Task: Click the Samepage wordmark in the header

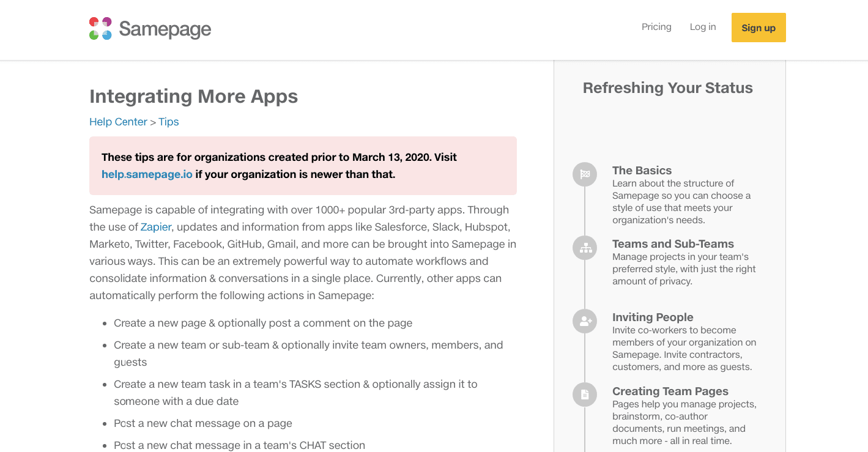Action: pyautogui.click(x=165, y=29)
